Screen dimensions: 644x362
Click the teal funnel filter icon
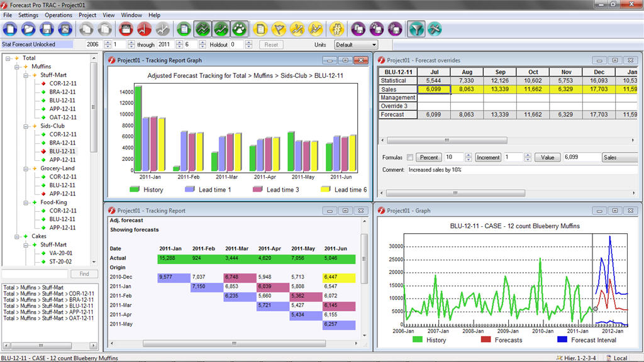tap(416, 28)
